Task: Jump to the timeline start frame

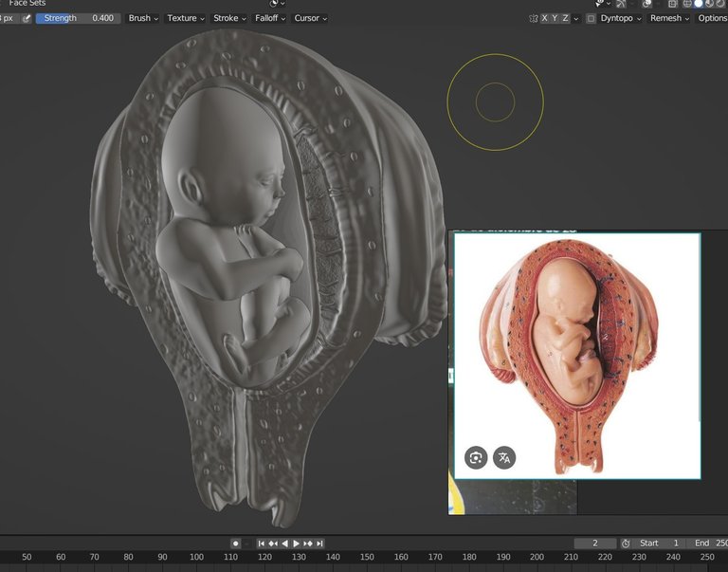Action: 263,544
